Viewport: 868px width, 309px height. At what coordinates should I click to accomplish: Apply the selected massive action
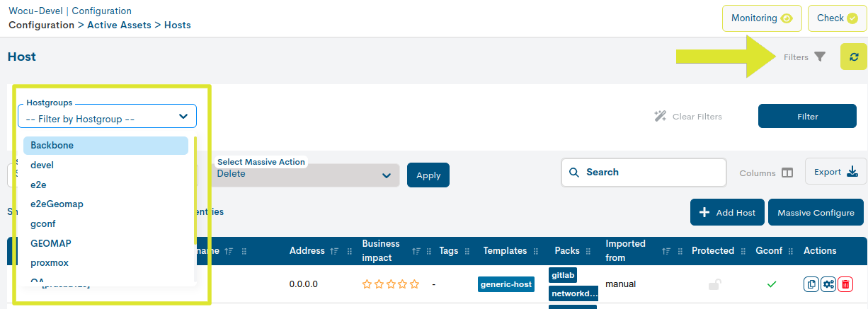[428, 175]
